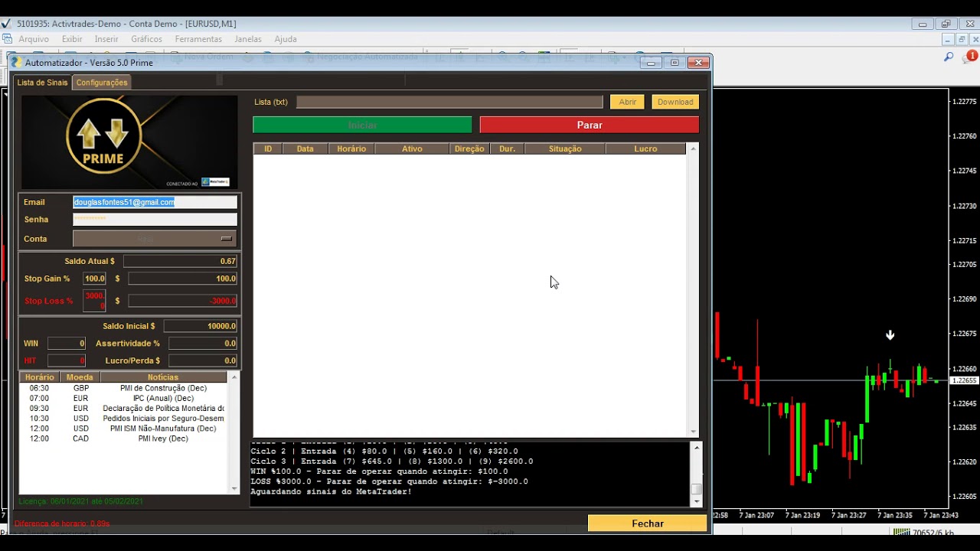Click the Data column header
The width and height of the screenshot is (980, 551).
click(305, 148)
